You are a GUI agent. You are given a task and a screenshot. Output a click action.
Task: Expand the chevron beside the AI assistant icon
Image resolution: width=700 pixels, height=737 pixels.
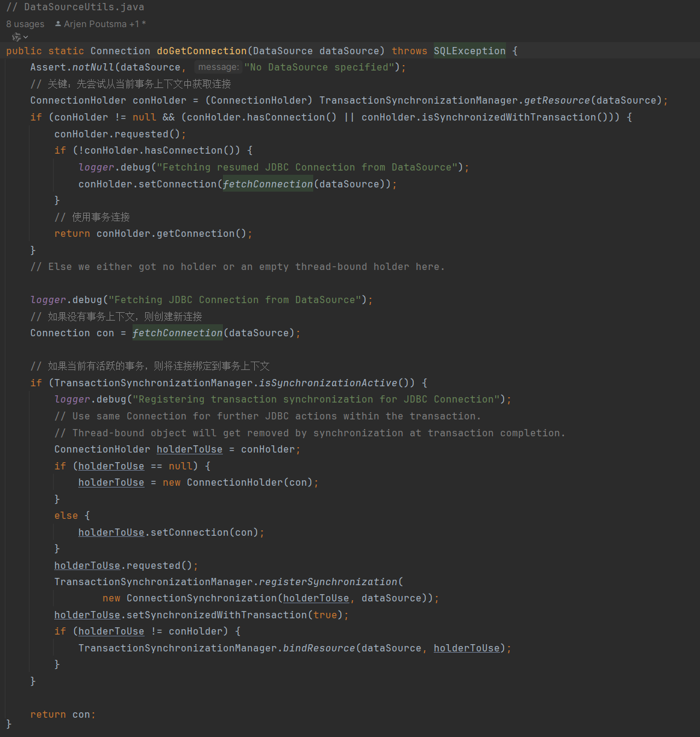(x=25, y=37)
